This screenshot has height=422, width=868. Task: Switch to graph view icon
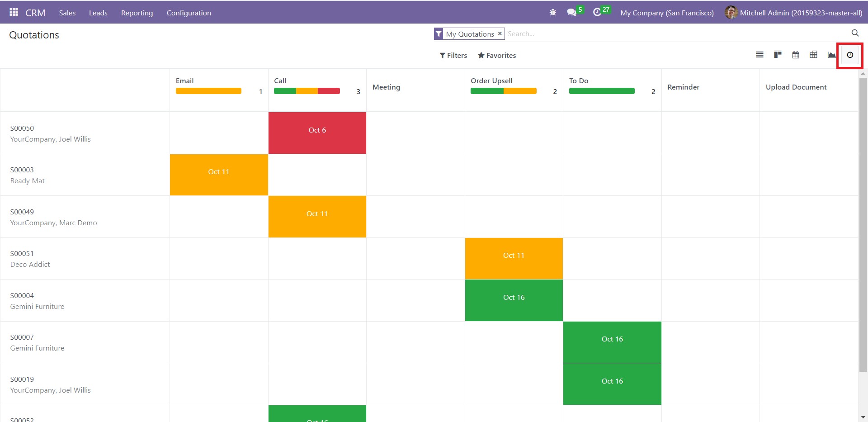(x=831, y=55)
